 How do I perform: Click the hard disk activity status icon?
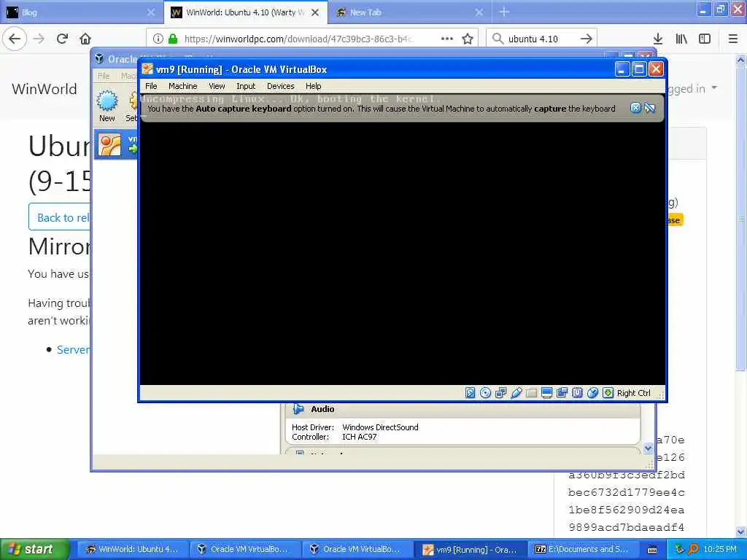(470, 393)
